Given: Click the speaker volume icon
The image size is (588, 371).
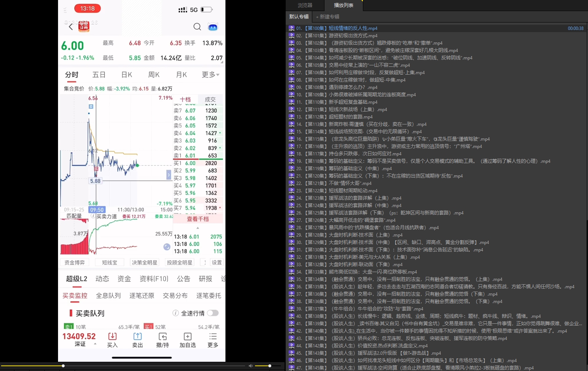Looking at the screenshot, I should [x=251, y=366].
